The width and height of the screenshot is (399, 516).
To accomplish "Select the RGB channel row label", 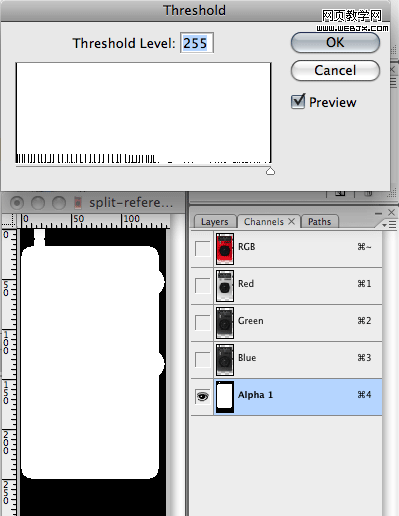I will [x=247, y=247].
